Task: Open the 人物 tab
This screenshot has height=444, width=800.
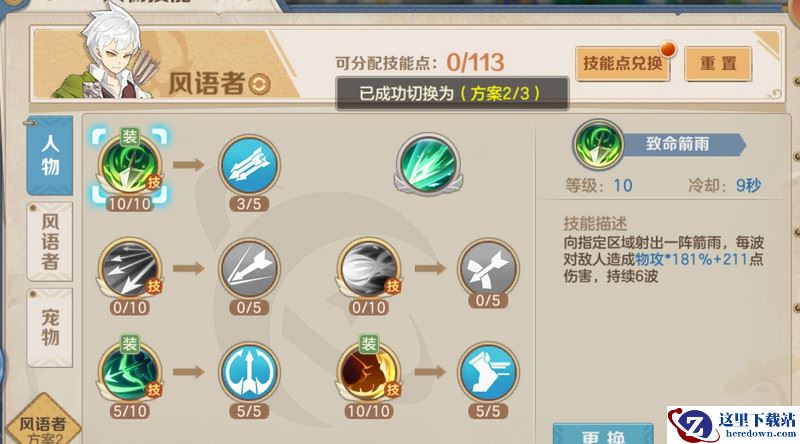Action: [49, 155]
